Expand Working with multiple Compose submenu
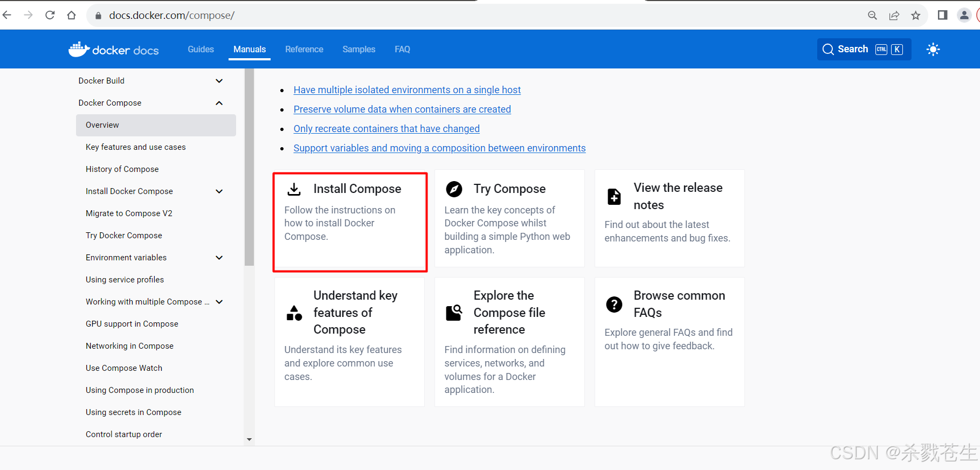This screenshot has width=980, height=470. (x=219, y=302)
